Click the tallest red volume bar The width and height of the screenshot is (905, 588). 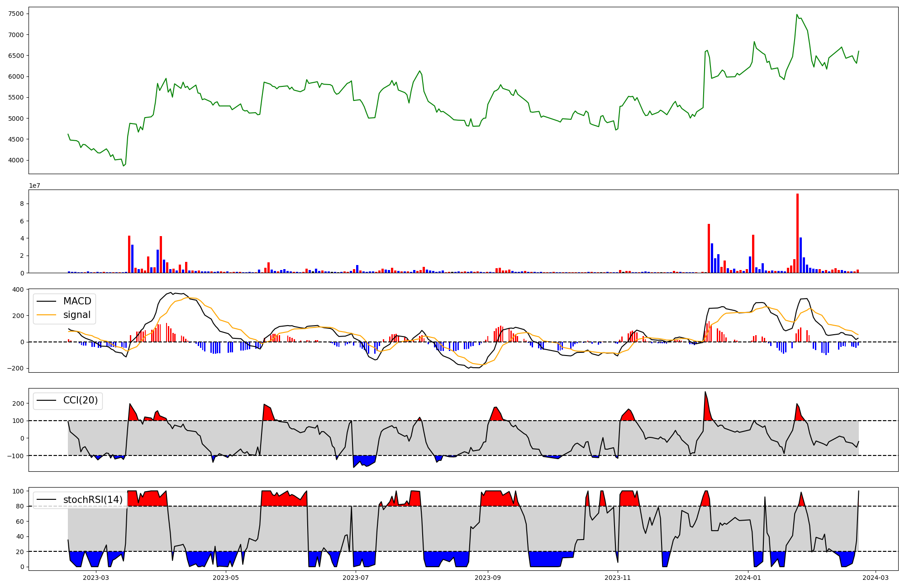point(797,233)
